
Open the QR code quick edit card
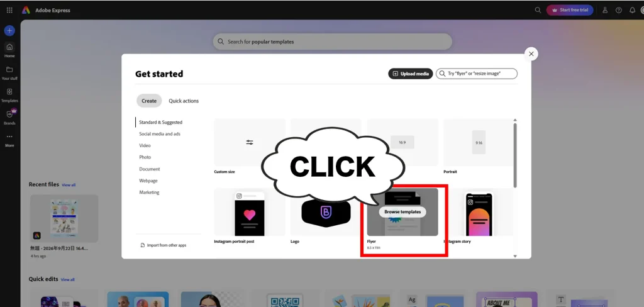(285, 299)
